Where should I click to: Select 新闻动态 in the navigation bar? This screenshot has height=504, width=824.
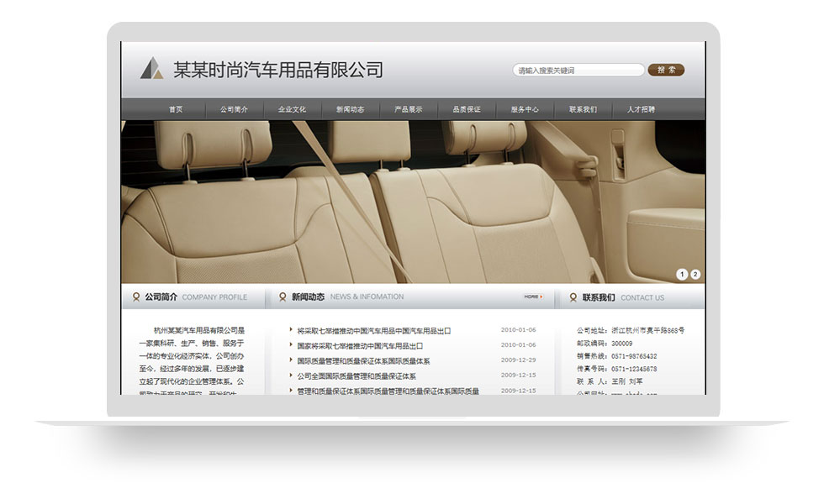click(351, 109)
